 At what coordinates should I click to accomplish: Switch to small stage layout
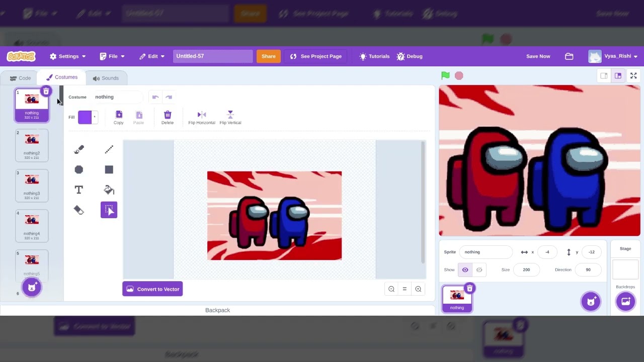604,75
